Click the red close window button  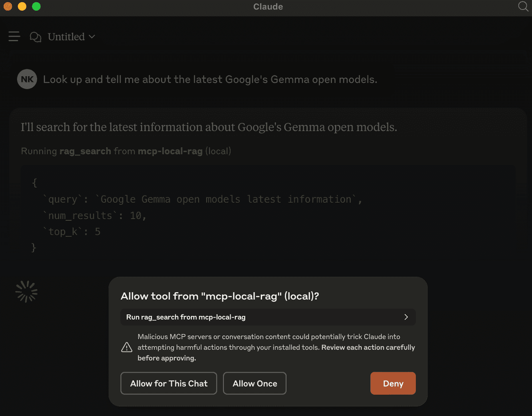[x=8, y=7]
